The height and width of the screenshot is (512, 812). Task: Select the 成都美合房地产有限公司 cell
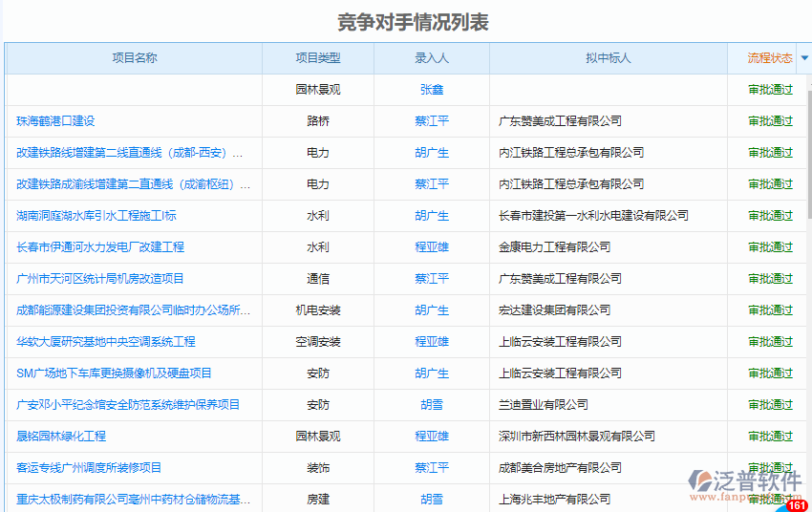[x=560, y=468]
